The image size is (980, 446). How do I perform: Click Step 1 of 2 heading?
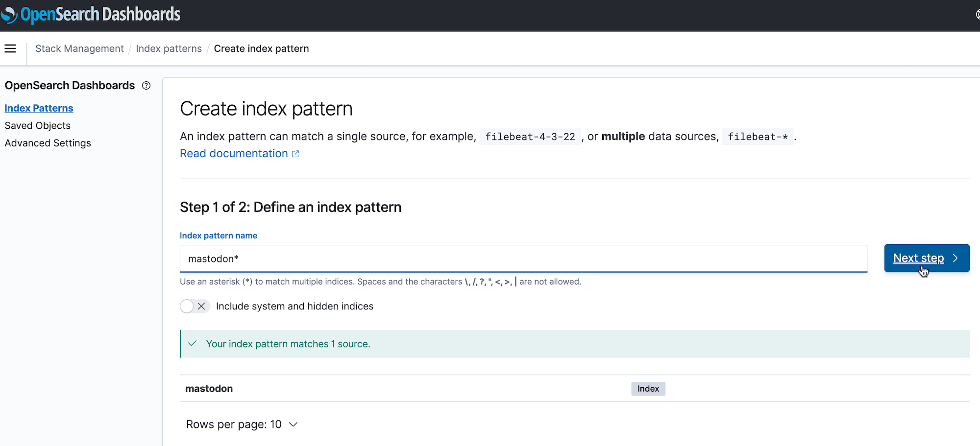291,207
